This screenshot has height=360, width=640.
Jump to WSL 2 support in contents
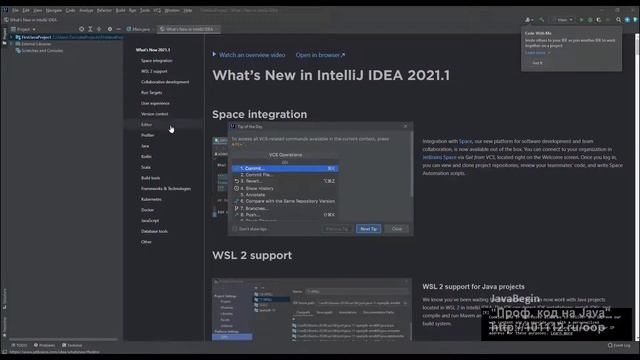pyautogui.click(x=154, y=71)
